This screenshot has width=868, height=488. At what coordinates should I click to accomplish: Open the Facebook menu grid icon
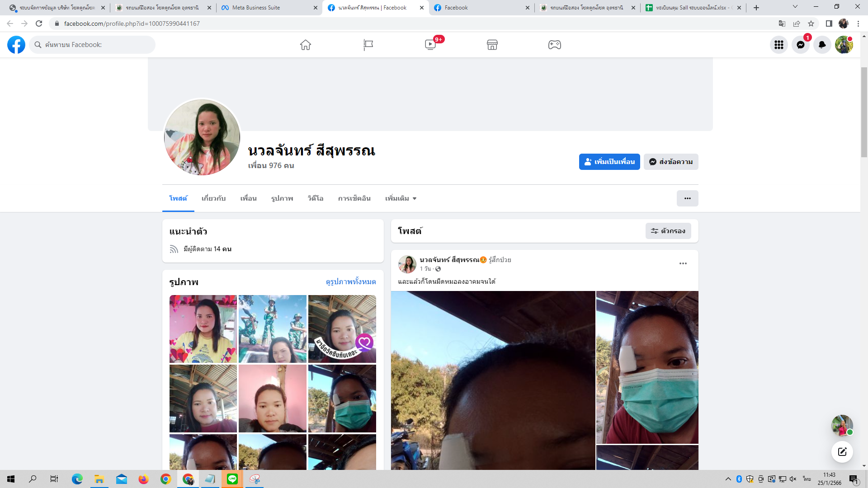(778, 45)
